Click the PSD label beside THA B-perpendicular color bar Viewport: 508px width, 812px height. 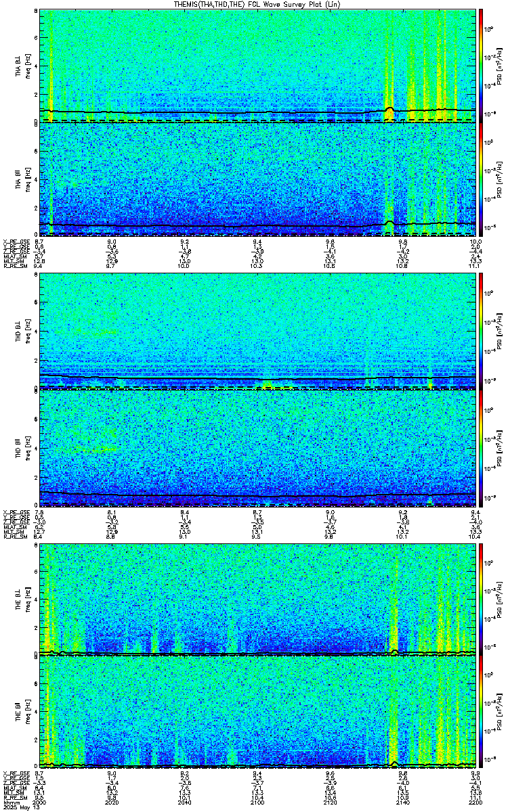(x=500, y=65)
